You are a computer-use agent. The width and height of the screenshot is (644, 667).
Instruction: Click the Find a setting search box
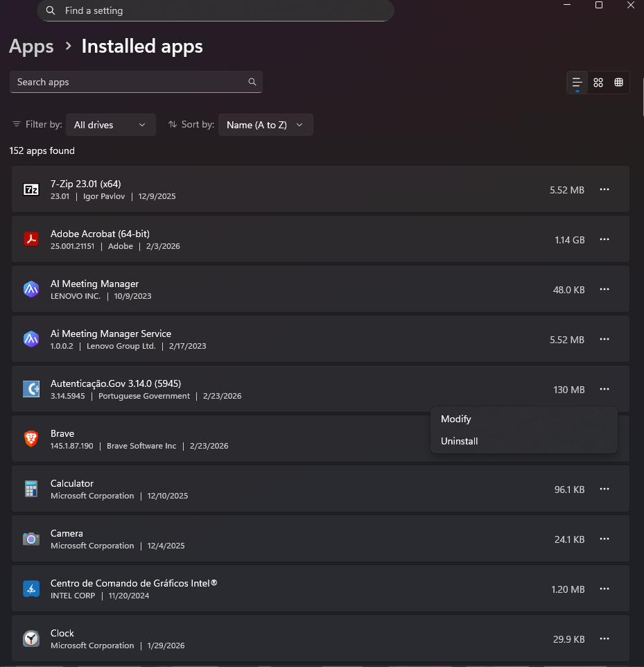point(215,11)
